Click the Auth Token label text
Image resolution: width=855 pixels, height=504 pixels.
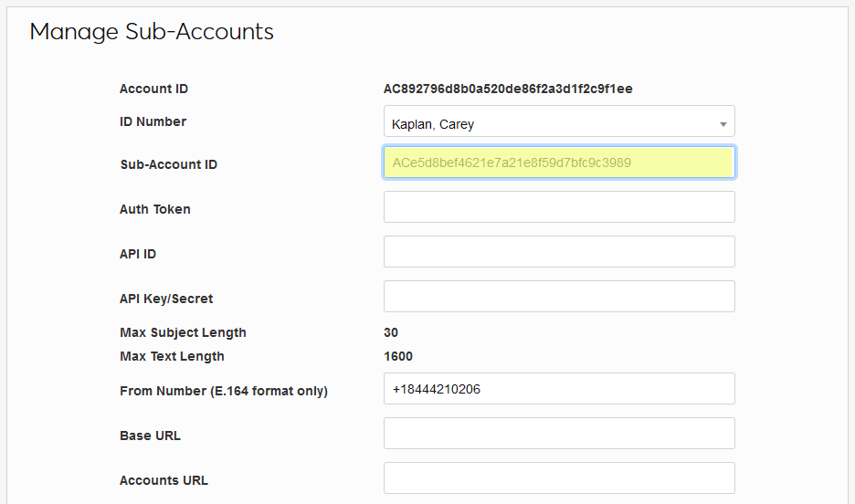pyautogui.click(x=155, y=209)
